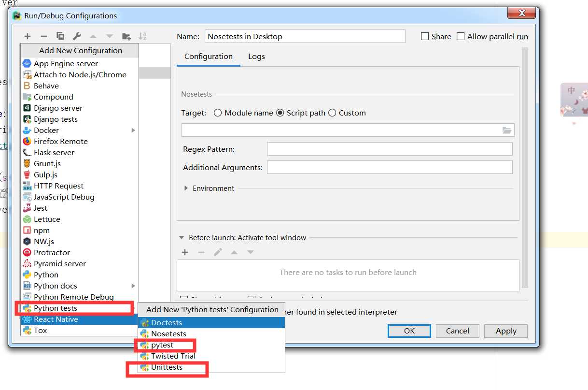The image size is (588, 390).
Task: Choose Protractor configuration
Action: coord(79,252)
